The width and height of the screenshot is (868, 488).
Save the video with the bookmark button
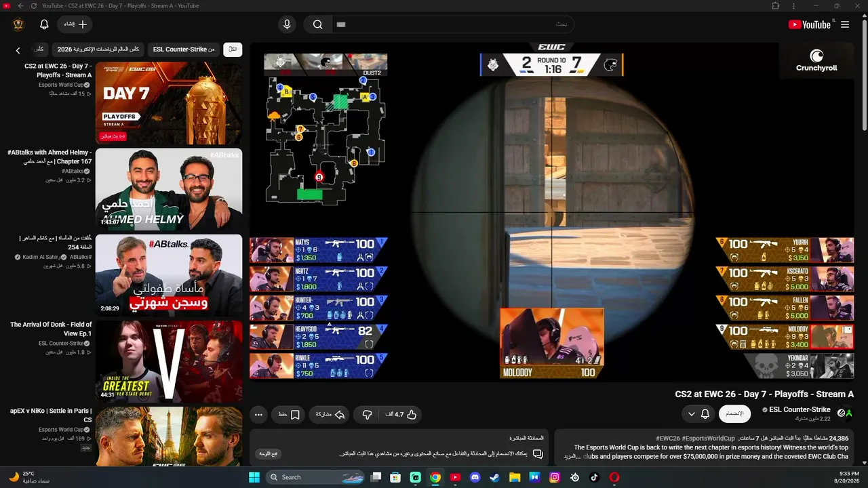[289, 414]
